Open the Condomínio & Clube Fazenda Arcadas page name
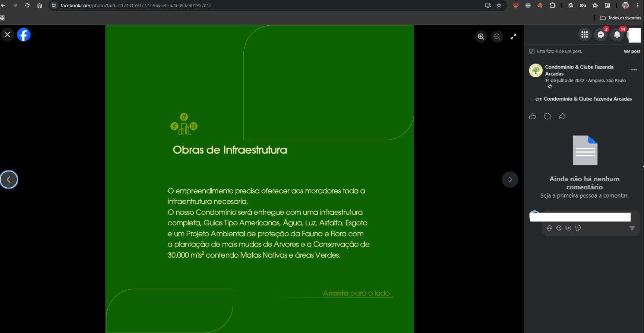The height and width of the screenshot is (333, 644). click(x=579, y=70)
